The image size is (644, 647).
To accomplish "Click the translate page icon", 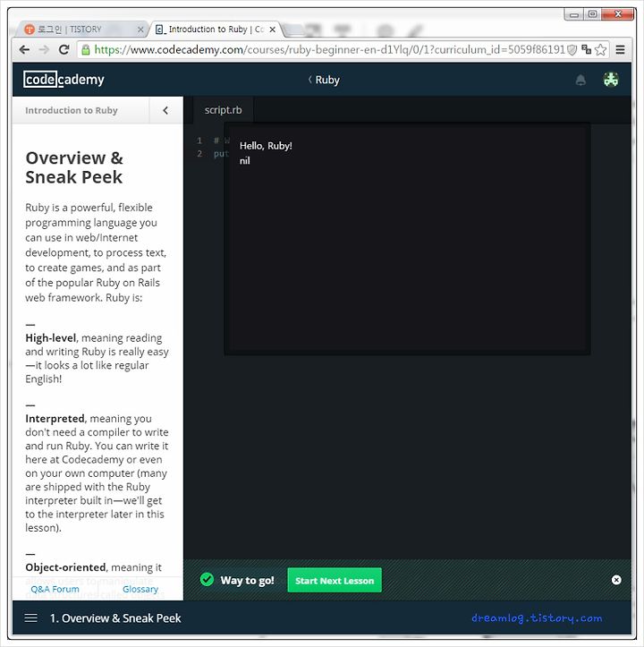I will tap(586, 49).
